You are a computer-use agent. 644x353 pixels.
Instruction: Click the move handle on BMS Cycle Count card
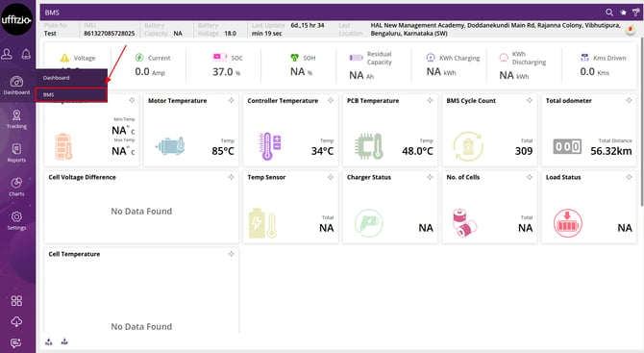click(x=530, y=100)
